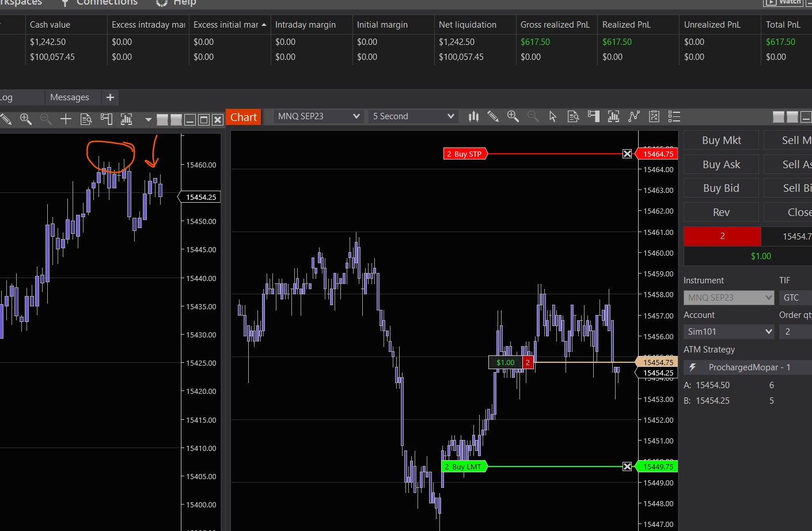Click disabled zoom out icon on left chart
The height and width of the screenshot is (531, 812).
point(46,119)
